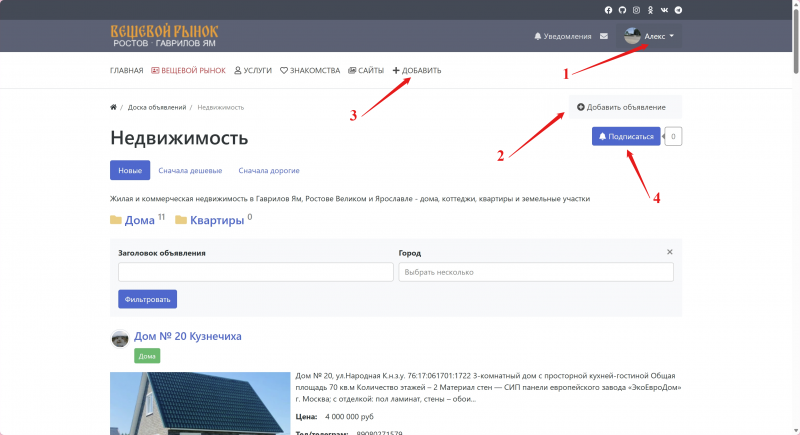Screen dimensions: 800x435
Task: Open the Вещевой рынок menu item
Action: (x=188, y=71)
